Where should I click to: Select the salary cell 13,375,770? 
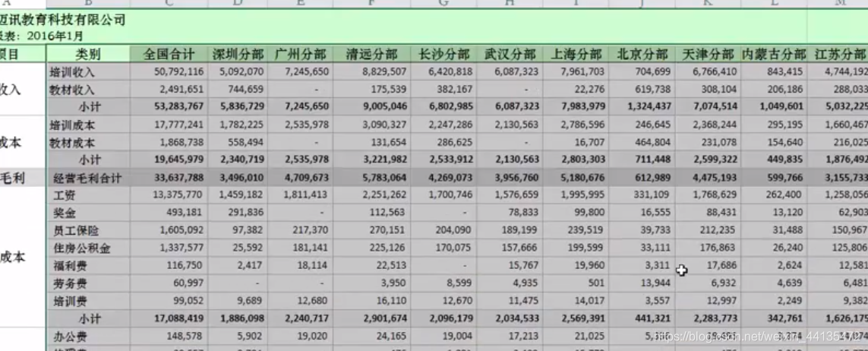click(169, 195)
